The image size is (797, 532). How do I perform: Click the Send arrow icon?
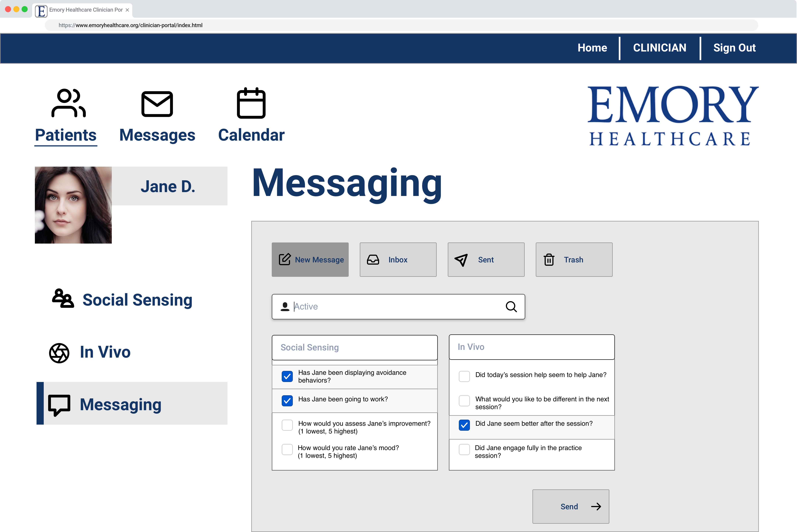[x=596, y=507]
